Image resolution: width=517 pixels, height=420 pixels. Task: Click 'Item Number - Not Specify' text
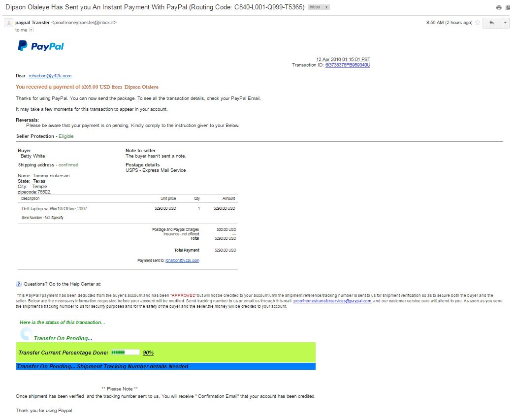(x=42, y=218)
